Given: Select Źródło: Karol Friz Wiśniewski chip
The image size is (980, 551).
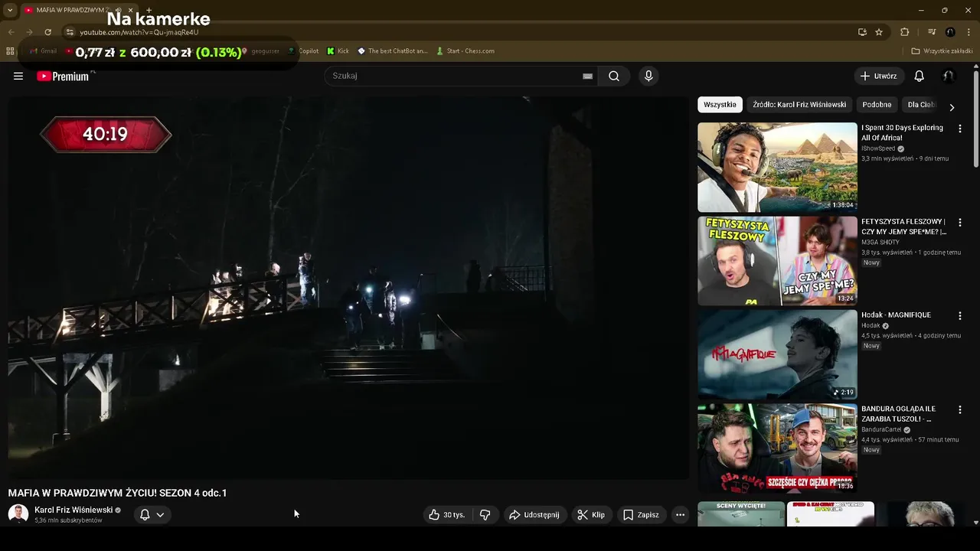Looking at the screenshot, I should tap(799, 105).
